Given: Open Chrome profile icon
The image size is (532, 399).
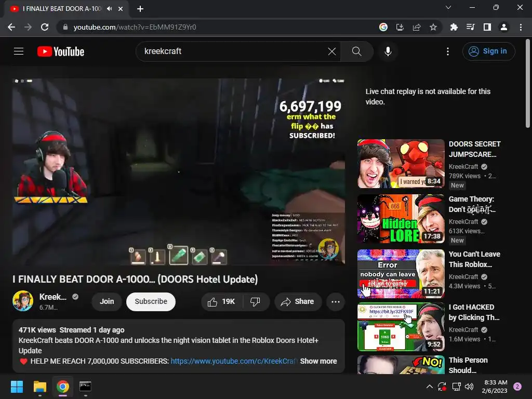Looking at the screenshot, I should click(x=504, y=27).
